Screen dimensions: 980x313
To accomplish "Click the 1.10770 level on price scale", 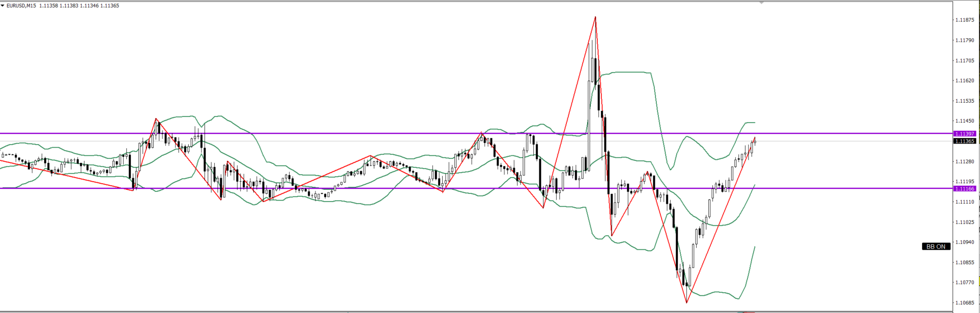I will pyautogui.click(x=964, y=282).
